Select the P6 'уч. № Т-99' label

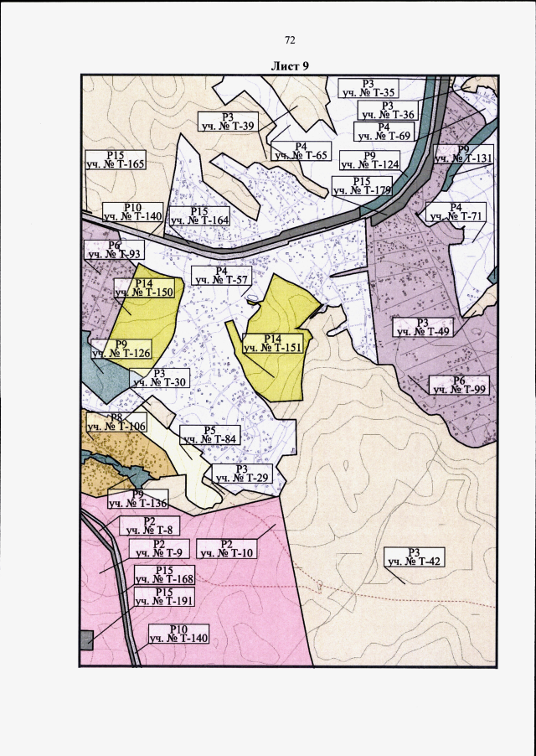click(x=458, y=389)
